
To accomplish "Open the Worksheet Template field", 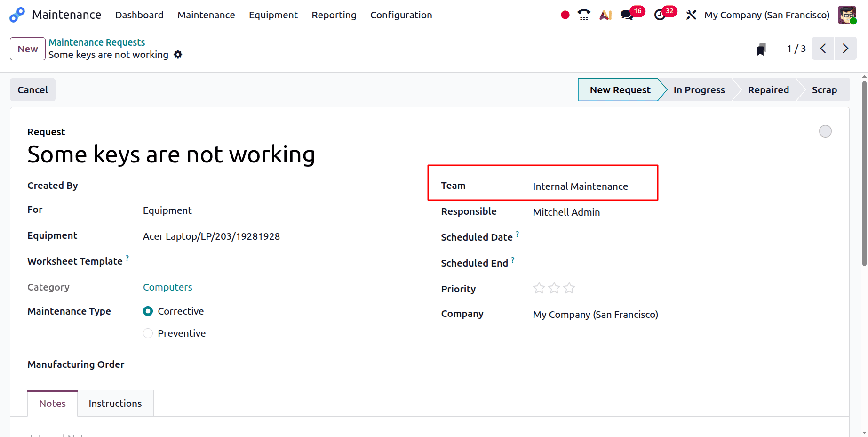I will 275,261.
